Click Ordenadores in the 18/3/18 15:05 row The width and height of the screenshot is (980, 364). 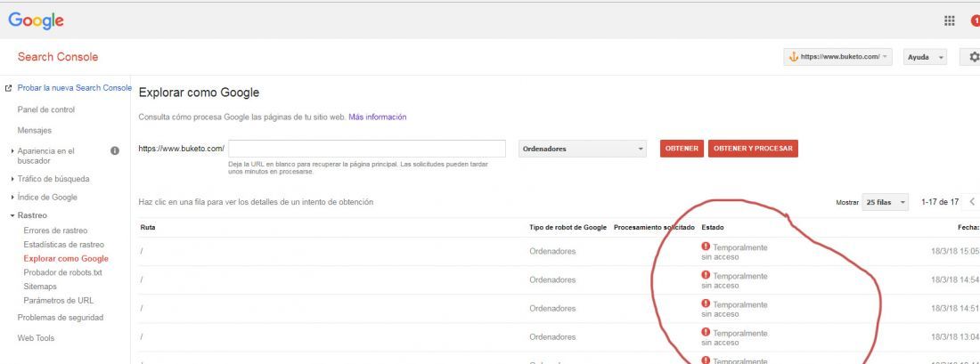point(552,252)
